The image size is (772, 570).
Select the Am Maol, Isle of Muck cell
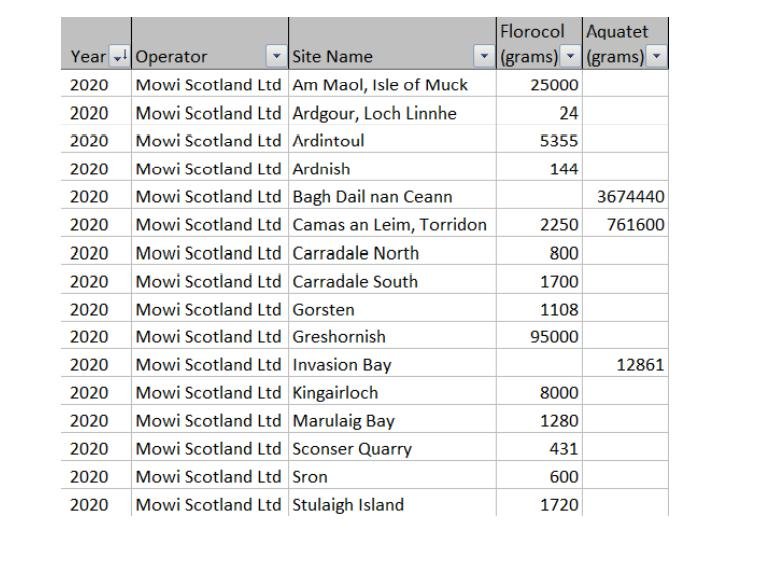coord(380,85)
